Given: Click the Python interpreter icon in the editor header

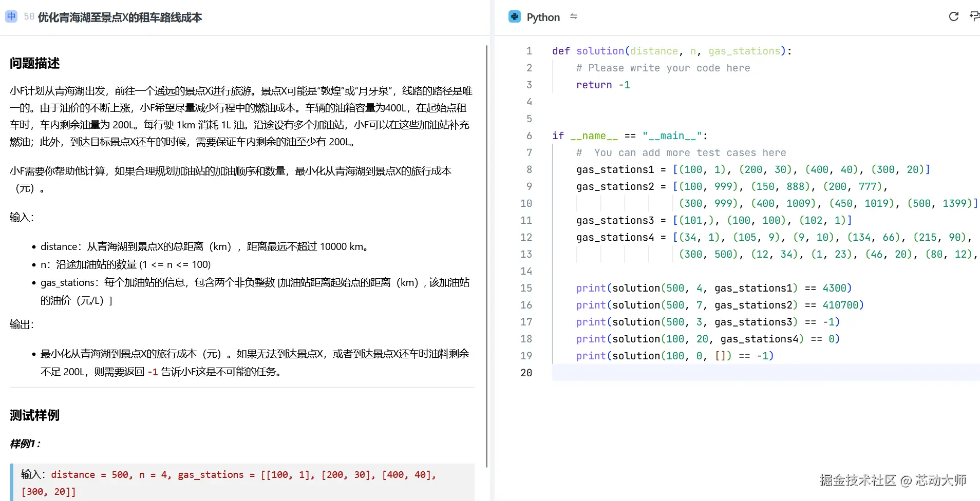Looking at the screenshot, I should click(514, 16).
